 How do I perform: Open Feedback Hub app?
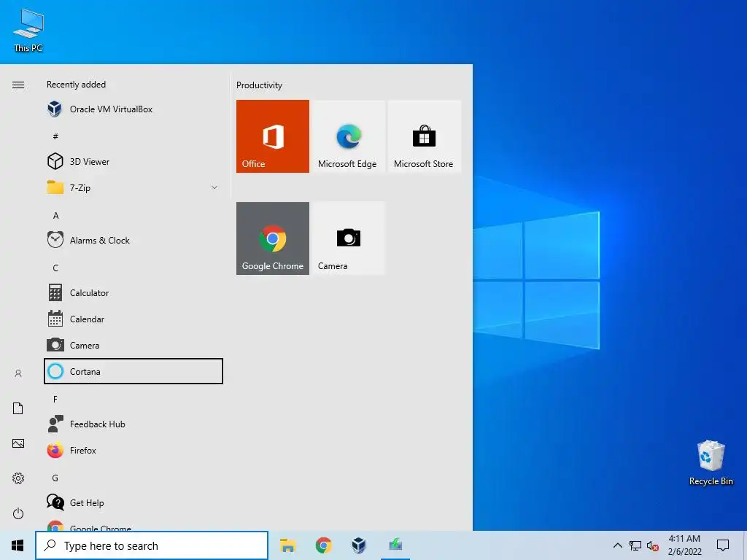(x=133, y=424)
